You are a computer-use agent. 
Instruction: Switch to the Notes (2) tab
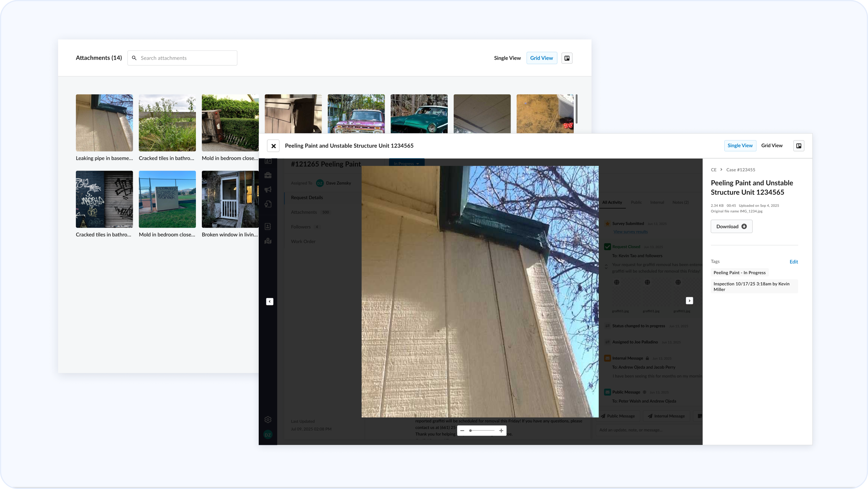(x=680, y=202)
